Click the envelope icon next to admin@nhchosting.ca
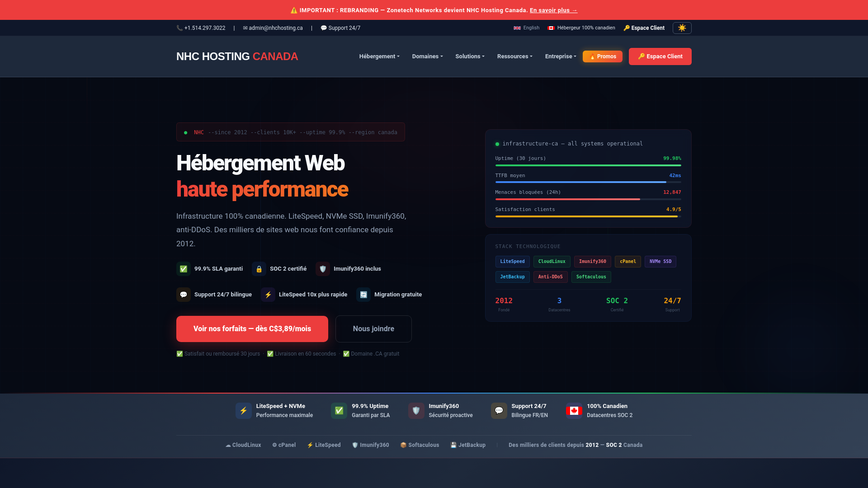The image size is (868, 488). point(245,28)
